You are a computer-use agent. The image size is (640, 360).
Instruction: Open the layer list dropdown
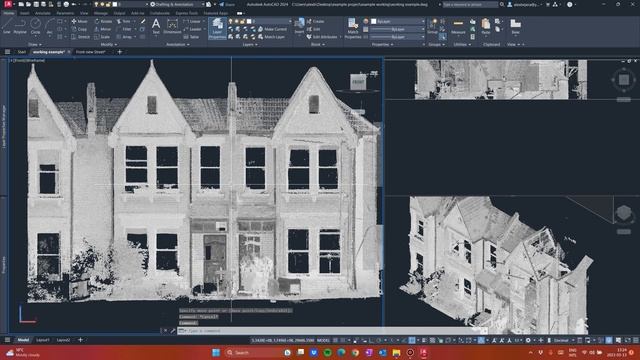(x=260, y=21)
